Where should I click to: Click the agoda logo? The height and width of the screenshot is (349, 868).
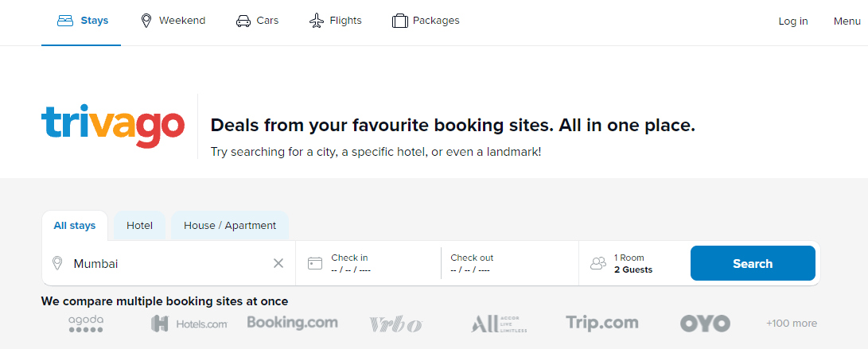pos(86,323)
